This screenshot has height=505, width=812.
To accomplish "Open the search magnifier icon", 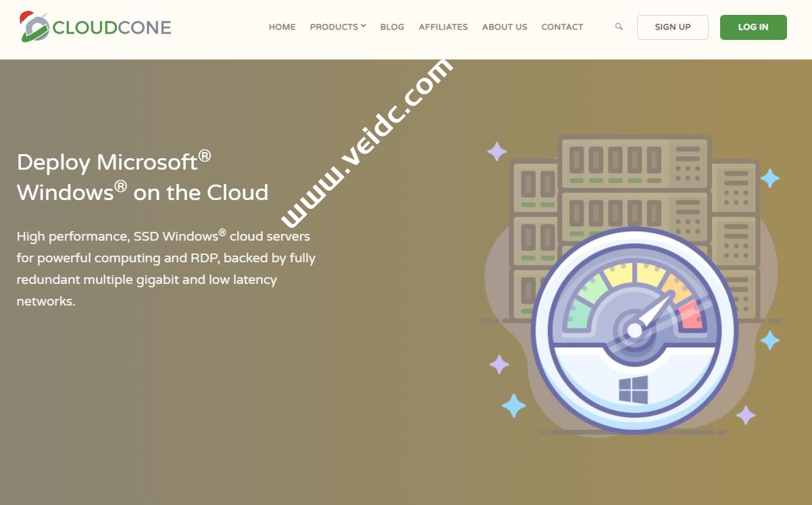I will point(618,27).
